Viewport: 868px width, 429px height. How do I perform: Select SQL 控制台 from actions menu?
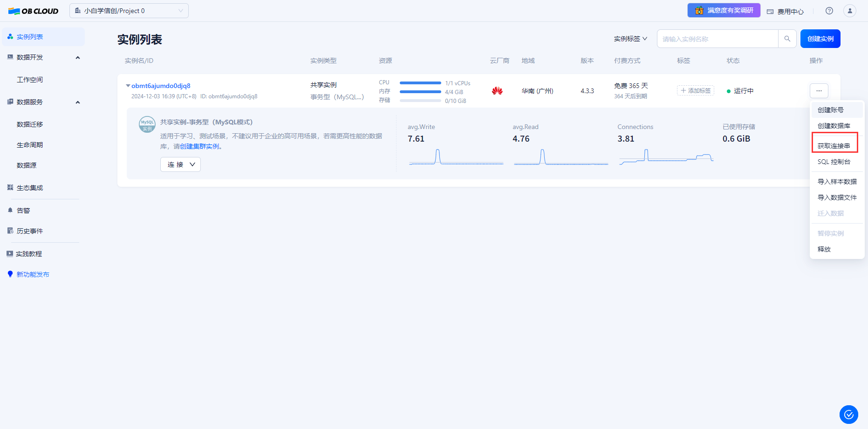[837, 162]
